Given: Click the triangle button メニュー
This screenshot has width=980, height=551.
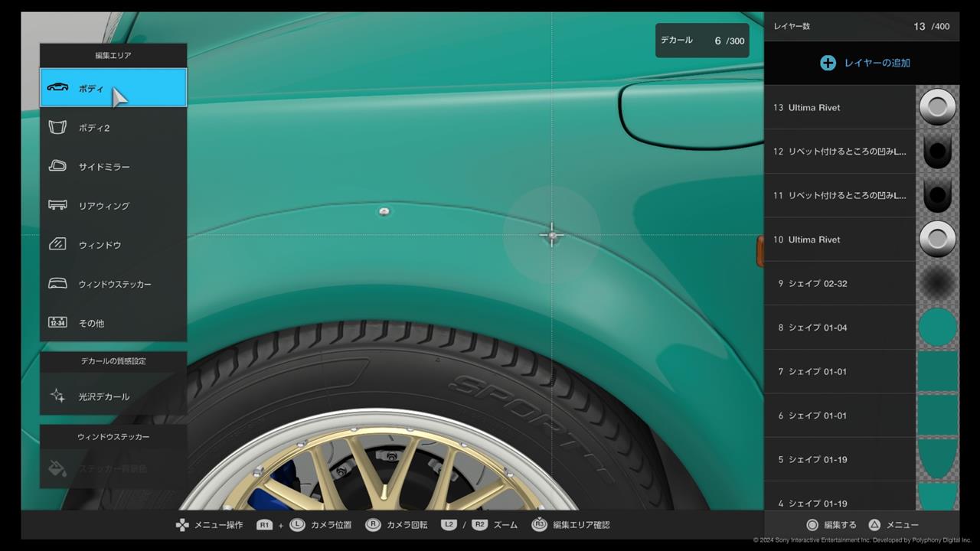Looking at the screenshot, I should tap(874, 525).
